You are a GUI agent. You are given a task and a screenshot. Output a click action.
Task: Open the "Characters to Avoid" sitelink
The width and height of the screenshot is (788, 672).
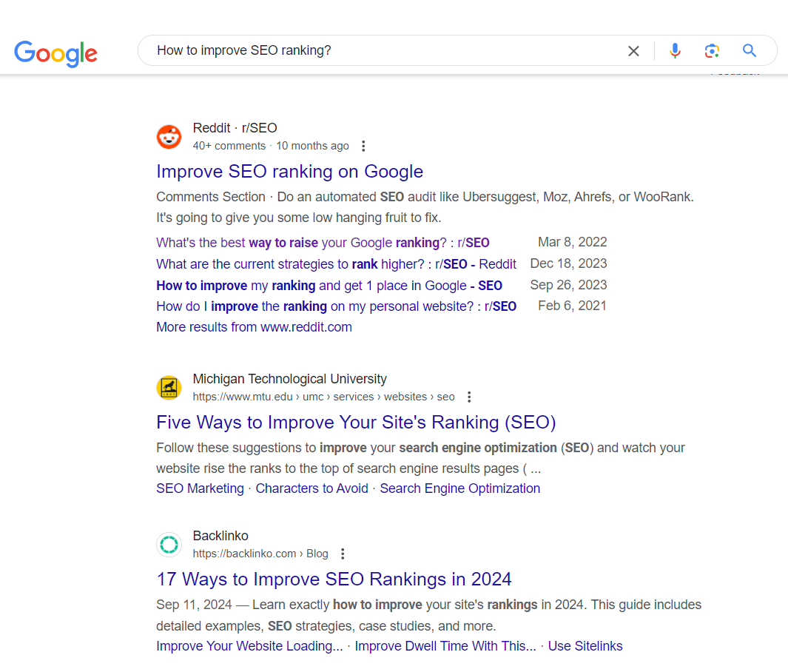(x=312, y=488)
